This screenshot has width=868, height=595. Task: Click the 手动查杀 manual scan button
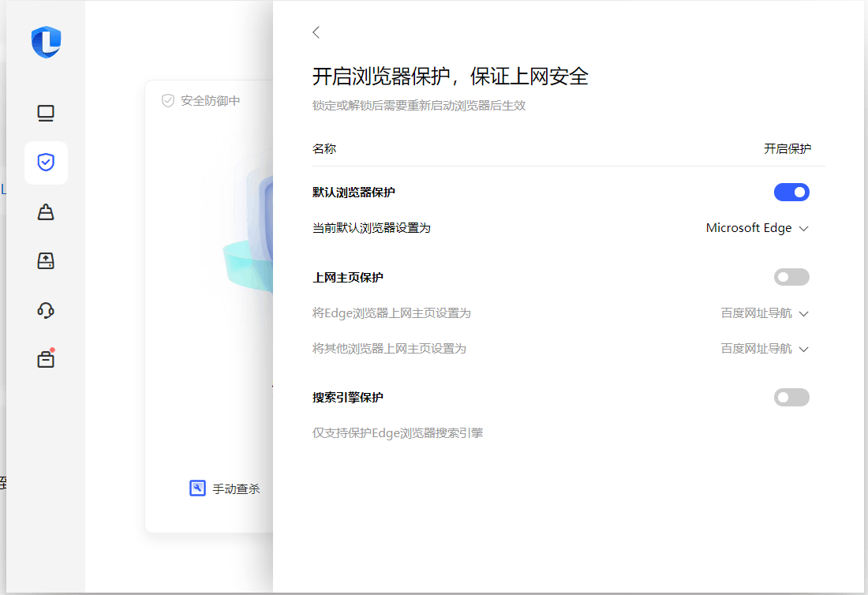pos(235,488)
